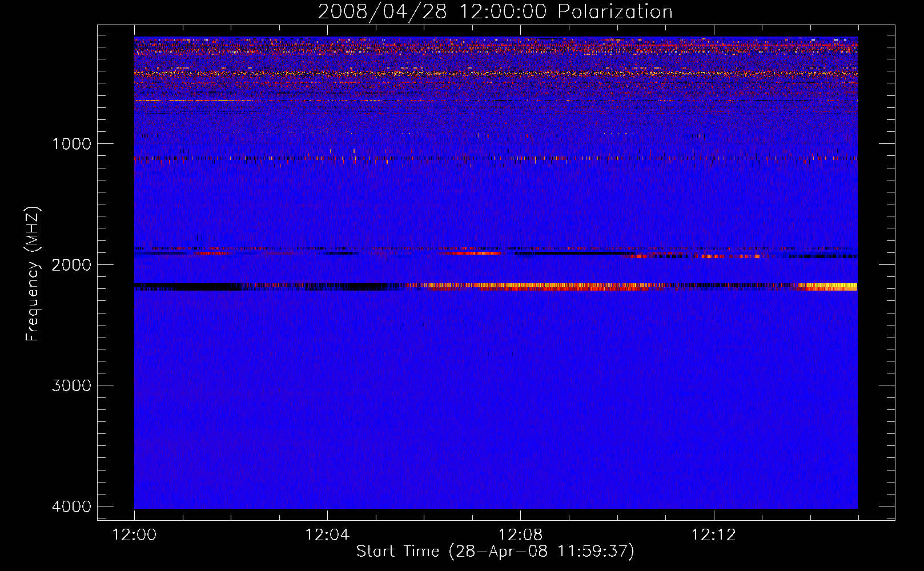Click the '1000' frequency tick label
Image resolution: width=924 pixels, height=571 pixels.
point(71,143)
